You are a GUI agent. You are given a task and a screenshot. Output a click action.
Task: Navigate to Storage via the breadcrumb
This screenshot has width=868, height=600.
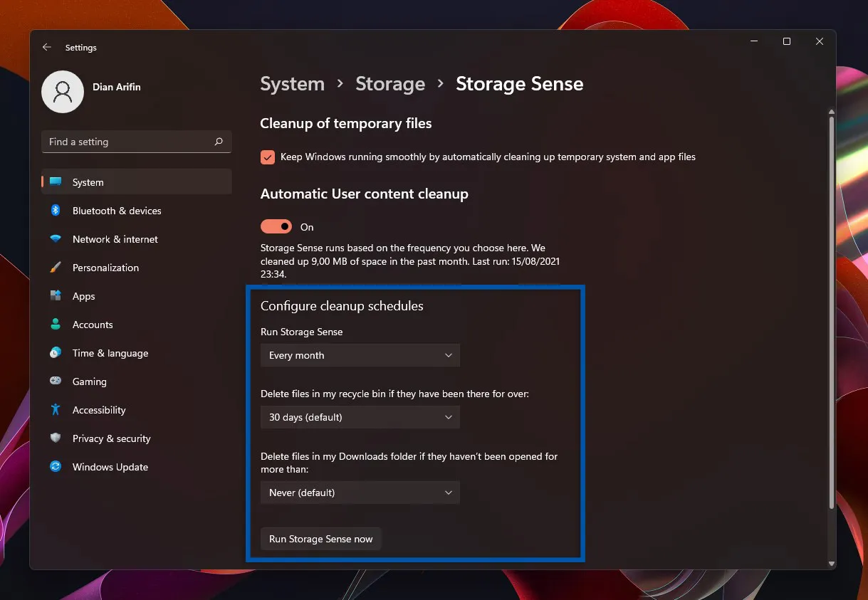click(x=389, y=83)
